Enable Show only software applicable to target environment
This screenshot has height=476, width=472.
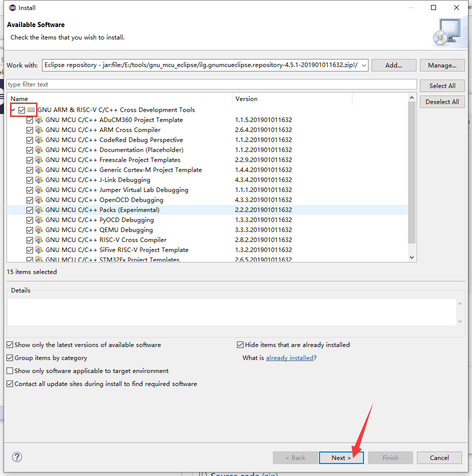tap(9, 371)
